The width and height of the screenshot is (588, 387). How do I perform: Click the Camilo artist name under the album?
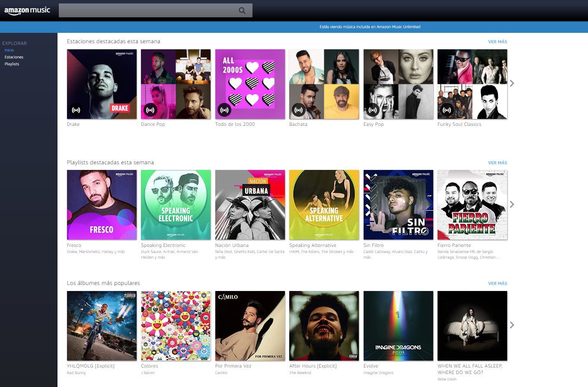(221, 373)
